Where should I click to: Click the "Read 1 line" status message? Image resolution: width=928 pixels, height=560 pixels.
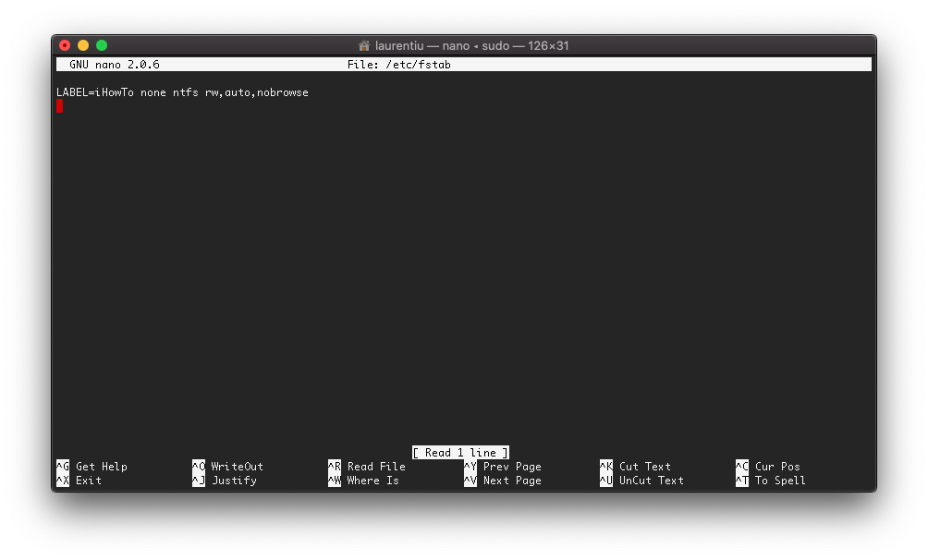[x=460, y=453]
